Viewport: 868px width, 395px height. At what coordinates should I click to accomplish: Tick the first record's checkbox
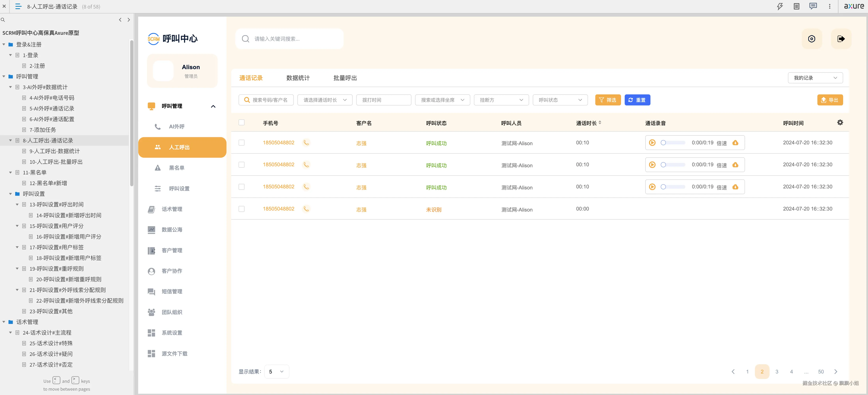pos(241,143)
